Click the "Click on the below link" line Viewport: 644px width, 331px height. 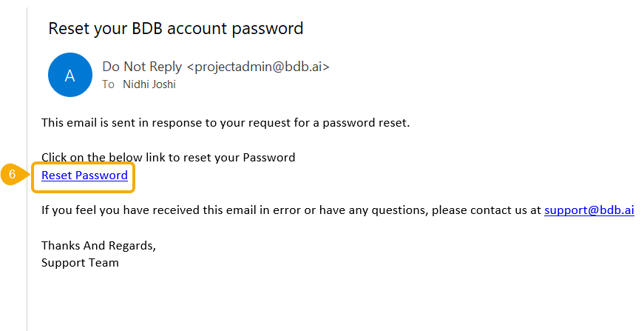(168, 157)
